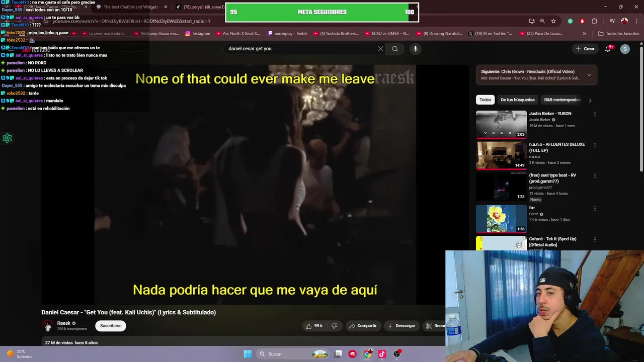Open the Todos los favoritos folder

(x=618, y=33)
